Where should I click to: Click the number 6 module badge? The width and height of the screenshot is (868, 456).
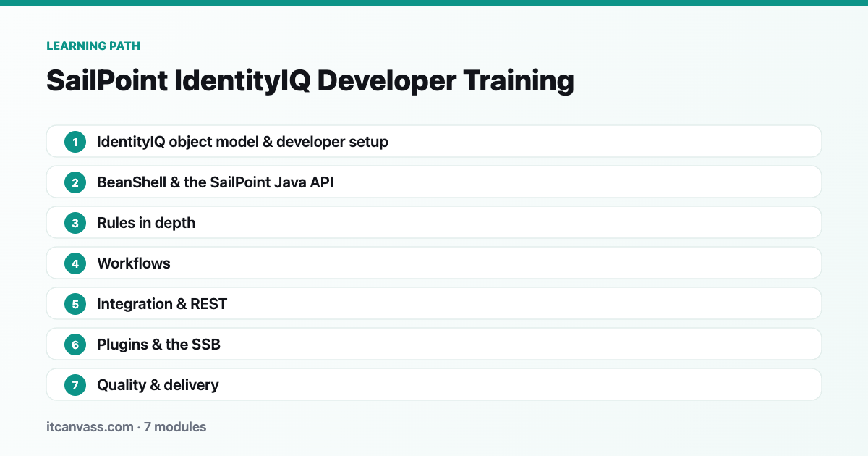(75, 345)
